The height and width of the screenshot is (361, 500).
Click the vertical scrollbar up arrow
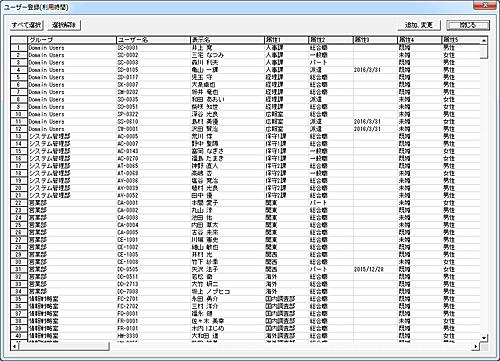(484, 40)
